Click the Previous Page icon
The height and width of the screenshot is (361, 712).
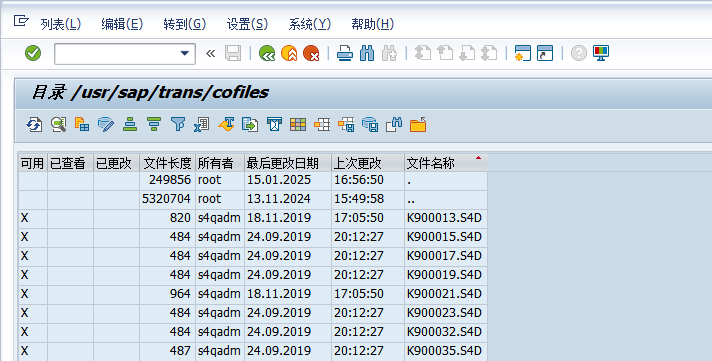445,54
